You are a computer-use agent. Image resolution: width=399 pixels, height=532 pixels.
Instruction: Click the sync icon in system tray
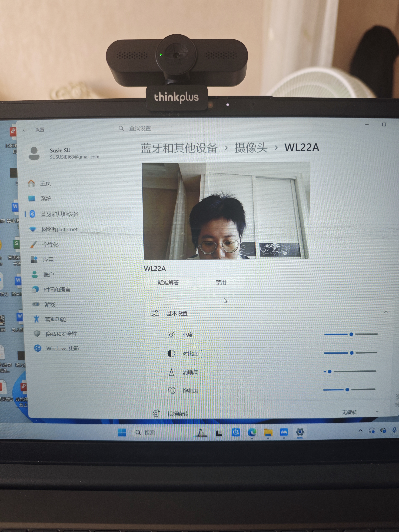[x=372, y=431]
